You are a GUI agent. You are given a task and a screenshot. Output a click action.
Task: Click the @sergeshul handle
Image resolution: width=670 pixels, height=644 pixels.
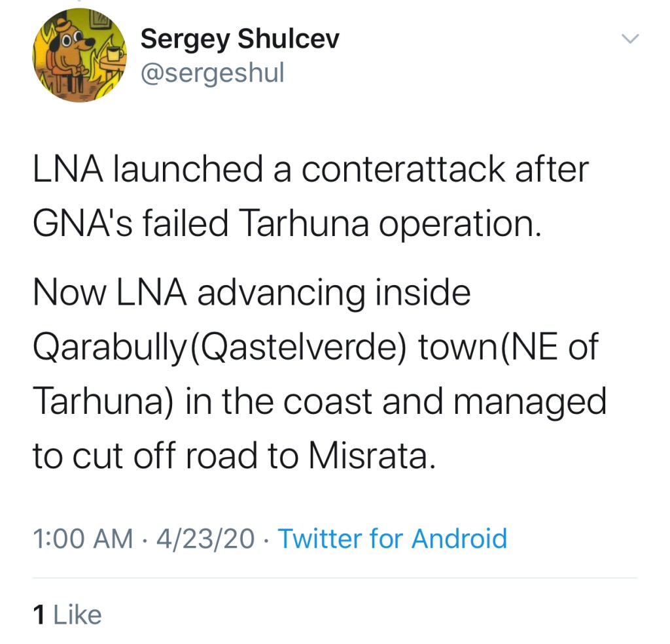pos(213,73)
